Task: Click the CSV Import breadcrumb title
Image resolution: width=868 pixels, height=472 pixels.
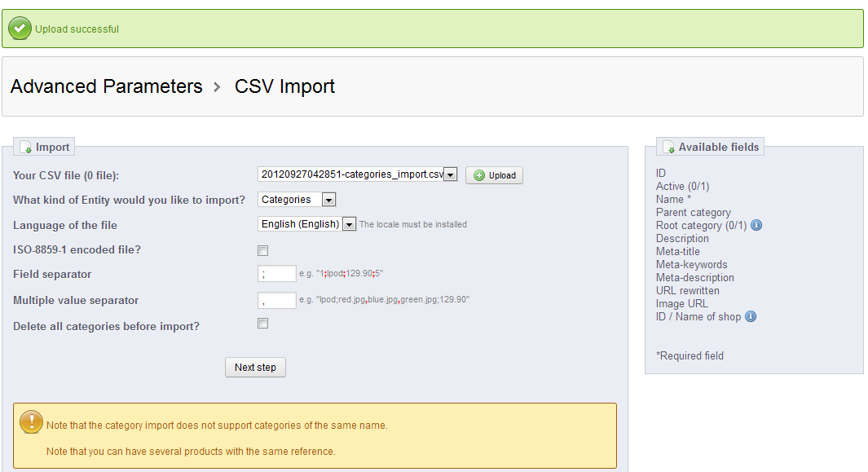Action: tap(284, 86)
